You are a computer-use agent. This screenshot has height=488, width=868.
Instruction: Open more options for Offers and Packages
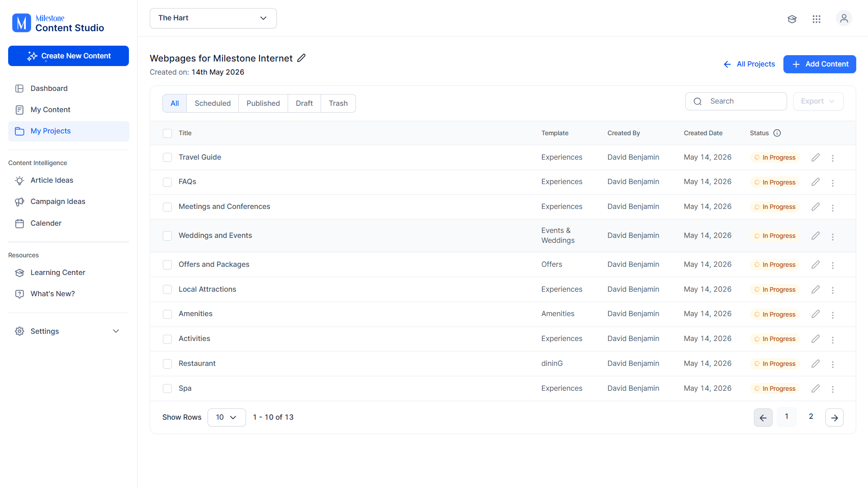click(833, 265)
